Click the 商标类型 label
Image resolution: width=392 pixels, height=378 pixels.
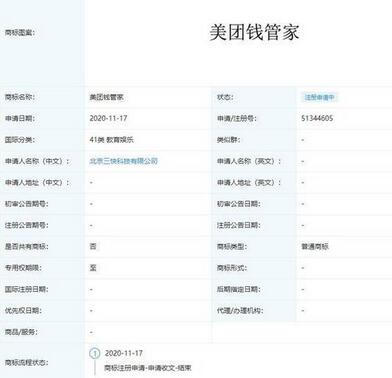(232, 246)
